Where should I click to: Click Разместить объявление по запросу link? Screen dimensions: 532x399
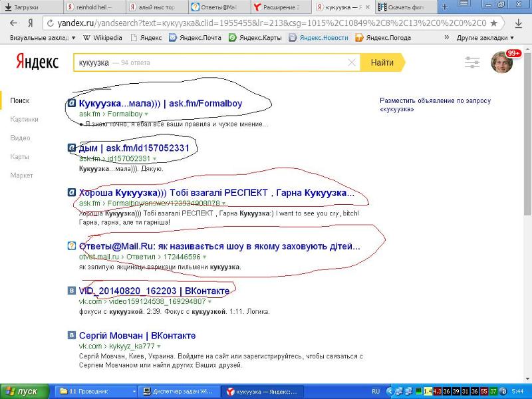point(436,105)
